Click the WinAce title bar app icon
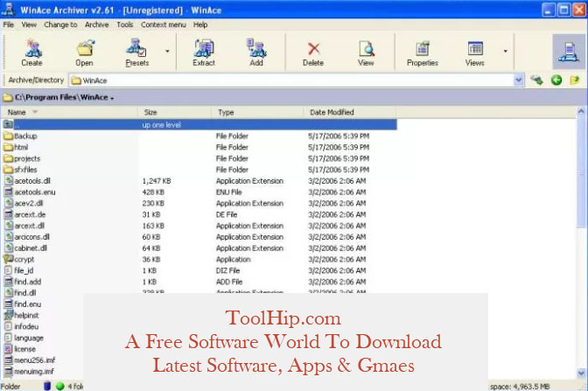Screen dimensions: 588x391 pos(8,9)
